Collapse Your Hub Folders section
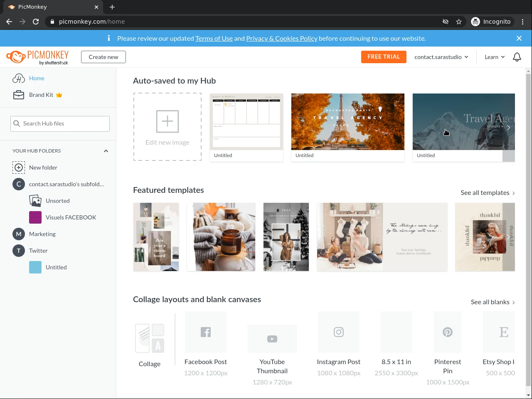The image size is (532, 399). click(x=106, y=151)
